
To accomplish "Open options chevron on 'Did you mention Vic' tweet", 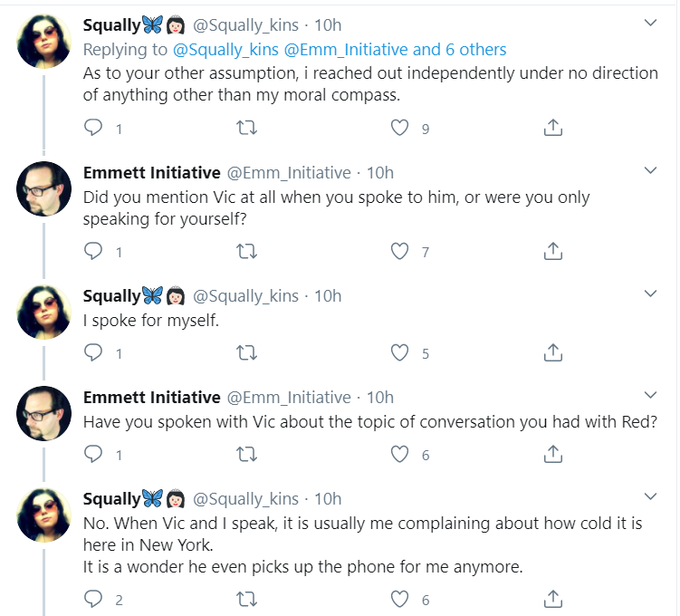I will click(x=650, y=170).
